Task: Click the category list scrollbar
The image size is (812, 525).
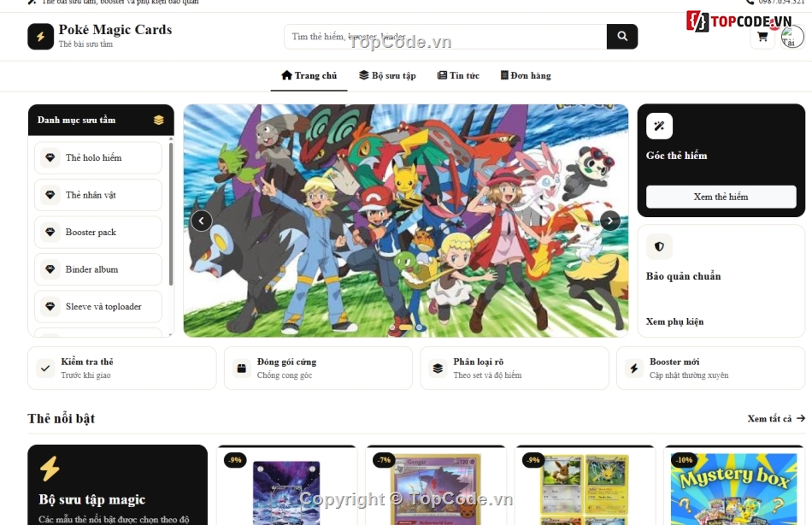Action: tap(171, 214)
